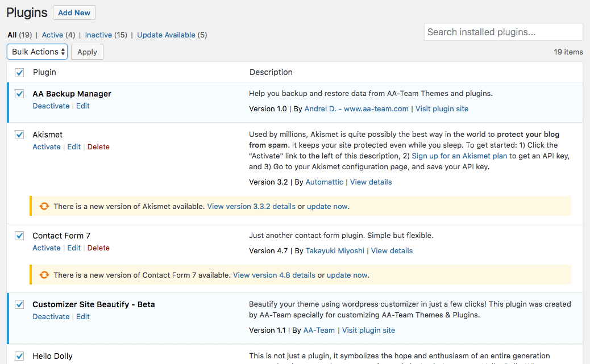590x364 pixels.
Task: Open Andrei D. - www.aa-team.com author link
Action: [356, 108]
